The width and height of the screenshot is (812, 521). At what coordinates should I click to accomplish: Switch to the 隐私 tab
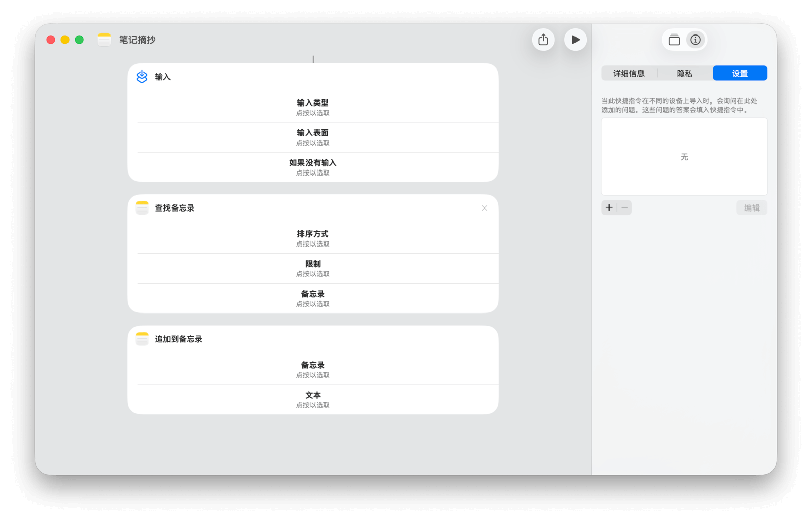[x=684, y=73]
